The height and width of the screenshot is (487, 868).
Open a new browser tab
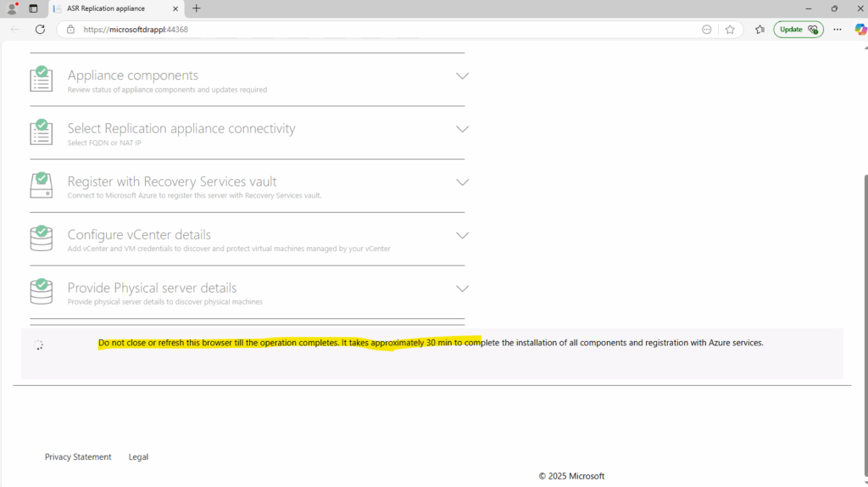pos(197,8)
